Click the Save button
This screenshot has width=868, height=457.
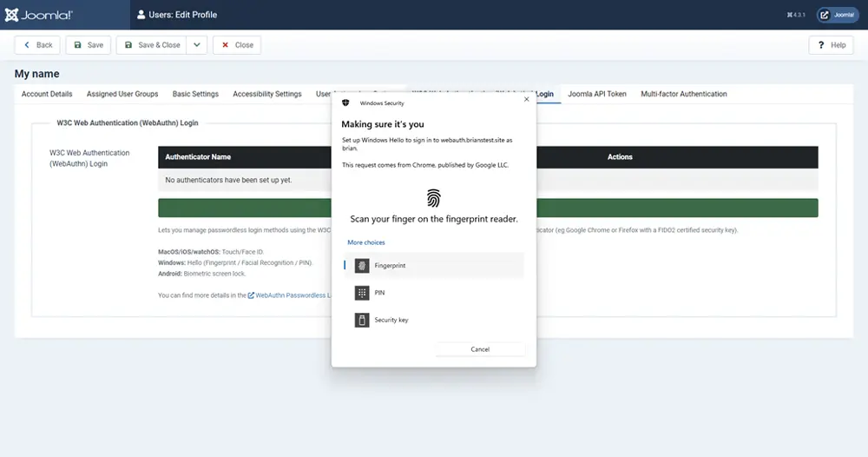click(88, 45)
